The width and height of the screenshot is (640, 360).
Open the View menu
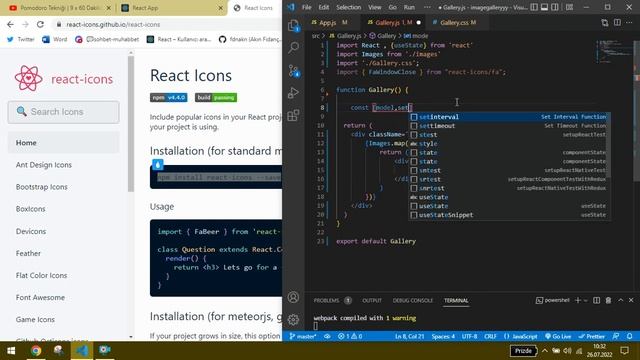375,7
